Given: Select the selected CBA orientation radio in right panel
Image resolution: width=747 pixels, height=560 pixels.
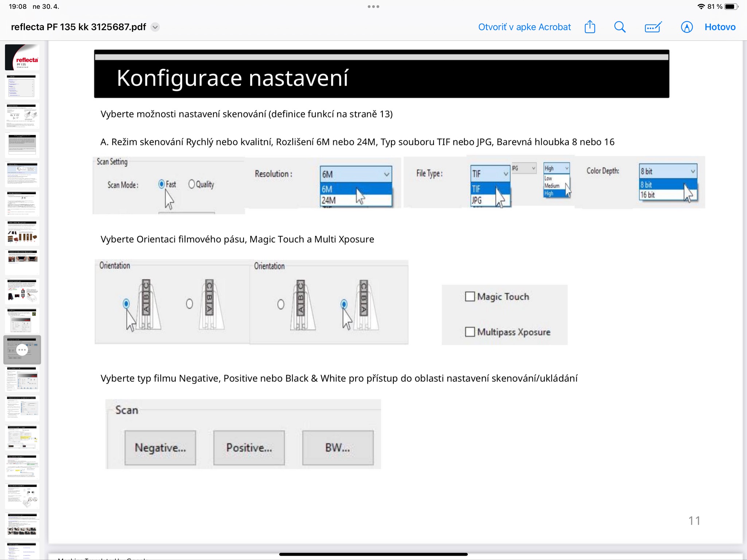Looking at the screenshot, I should point(344,304).
